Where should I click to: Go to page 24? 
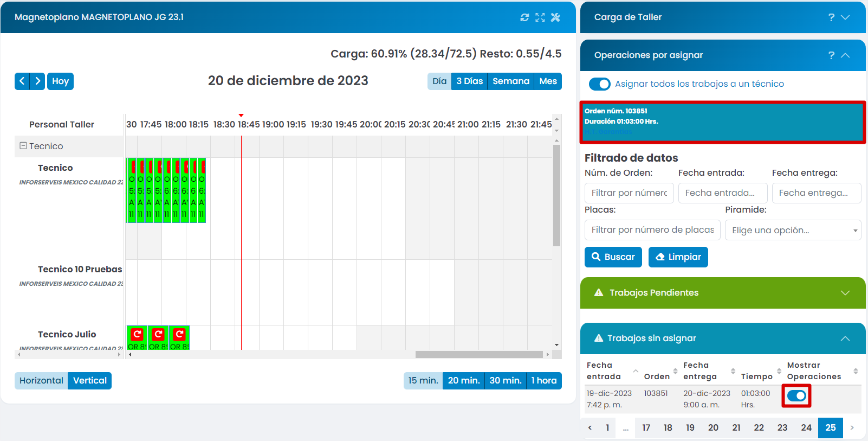pos(806,427)
